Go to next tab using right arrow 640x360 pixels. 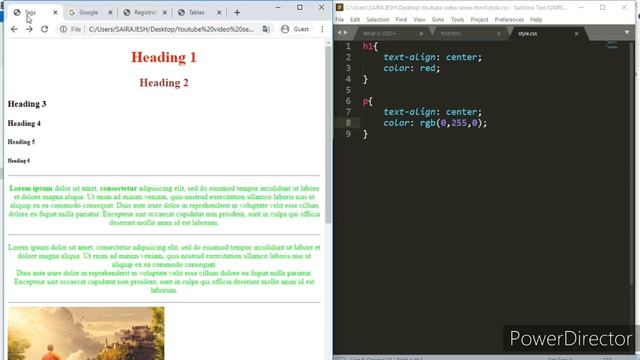click(x=346, y=33)
